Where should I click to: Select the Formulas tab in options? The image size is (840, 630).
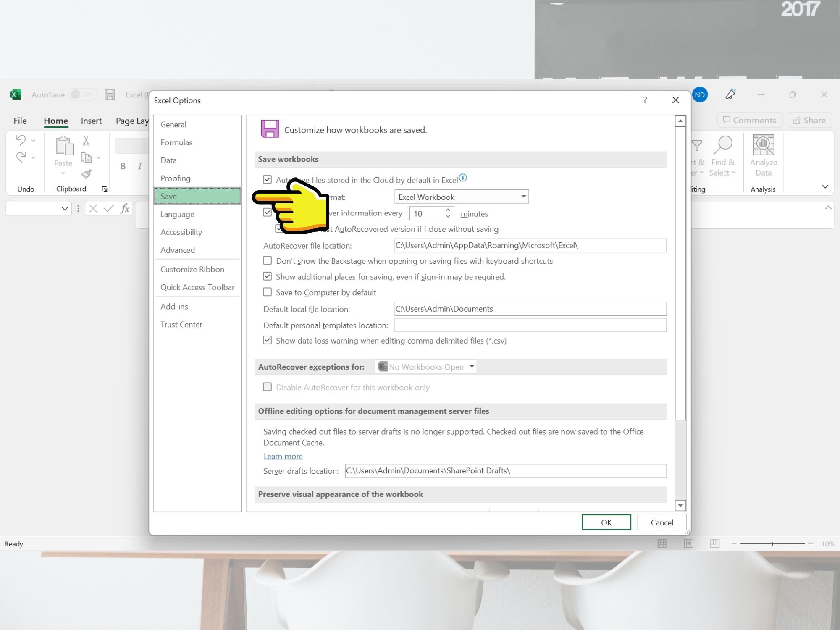tap(176, 142)
